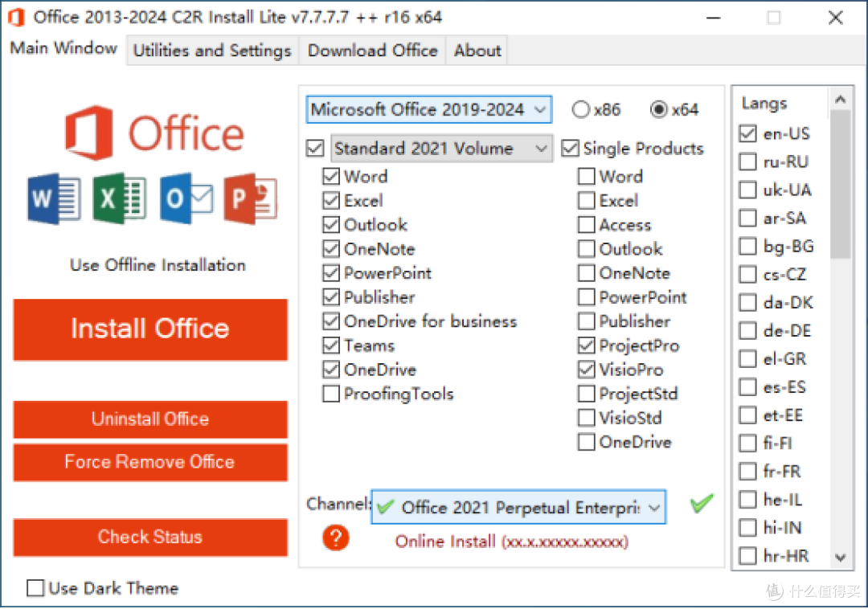Image resolution: width=868 pixels, height=609 pixels.
Task: Switch to the Utilities and Settings tab
Action: point(212,51)
